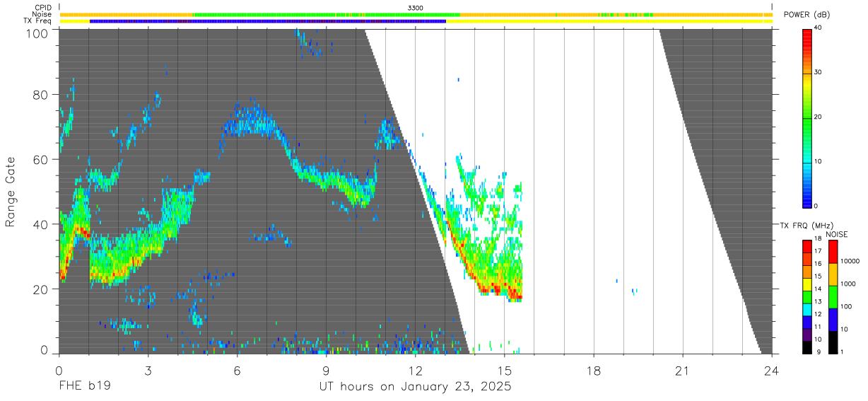Click the noise scale value 100

[846, 306]
